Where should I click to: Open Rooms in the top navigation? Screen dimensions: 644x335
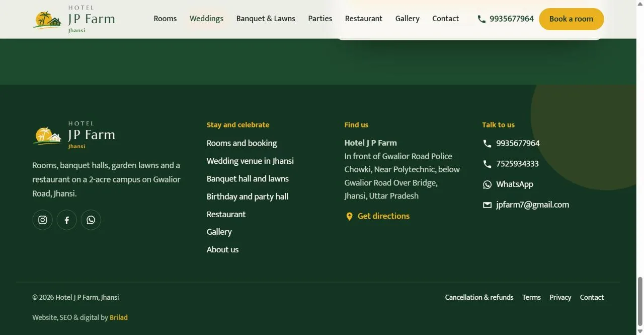[x=165, y=19]
